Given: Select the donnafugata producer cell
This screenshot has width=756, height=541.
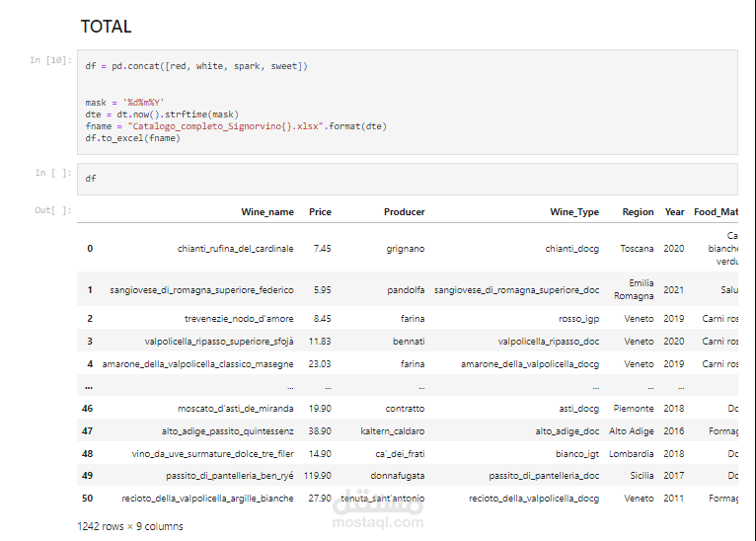Looking at the screenshot, I should tap(399, 476).
